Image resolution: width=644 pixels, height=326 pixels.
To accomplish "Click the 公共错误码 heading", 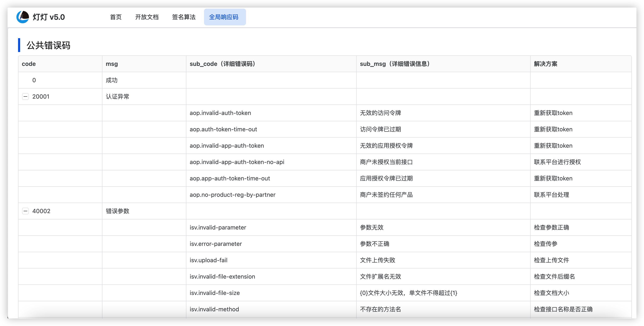I will (48, 46).
